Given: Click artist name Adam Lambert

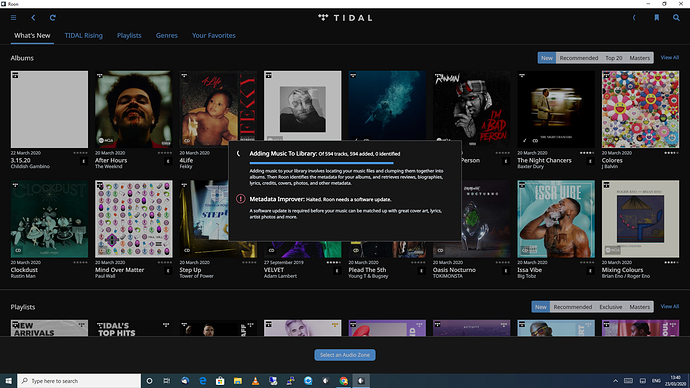Looking at the screenshot, I should [x=280, y=276].
